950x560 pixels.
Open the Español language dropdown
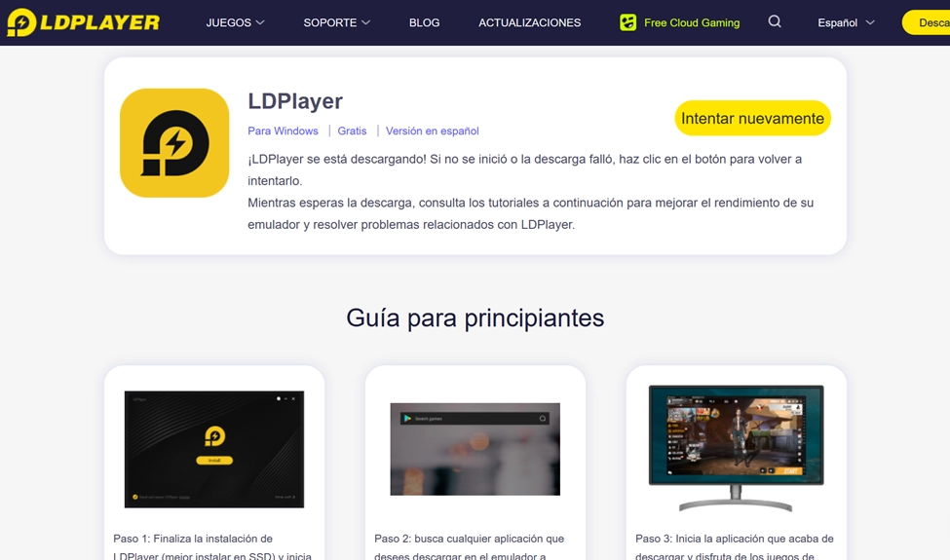coord(846,22)
